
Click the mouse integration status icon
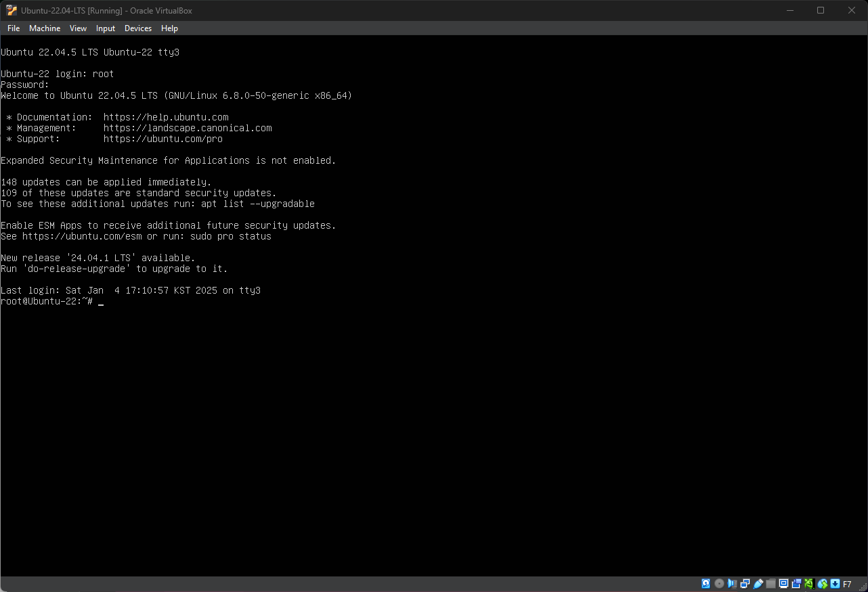pyautogui.click(x=823, y=584)
